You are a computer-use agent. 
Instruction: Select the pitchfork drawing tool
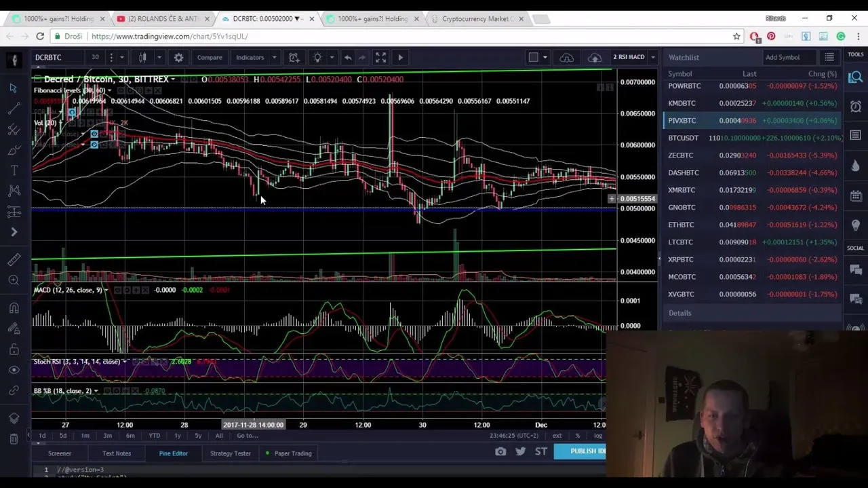14,129
